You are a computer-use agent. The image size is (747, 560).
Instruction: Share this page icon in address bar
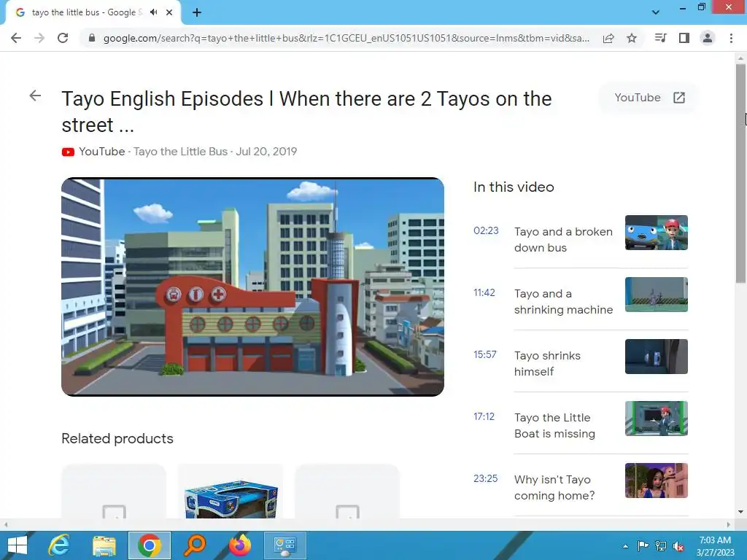pyautogui.click(x=608, y=38)
